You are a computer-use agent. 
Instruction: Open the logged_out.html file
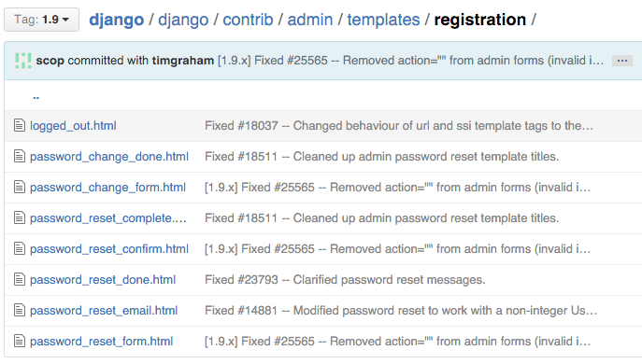pos(73,126)
